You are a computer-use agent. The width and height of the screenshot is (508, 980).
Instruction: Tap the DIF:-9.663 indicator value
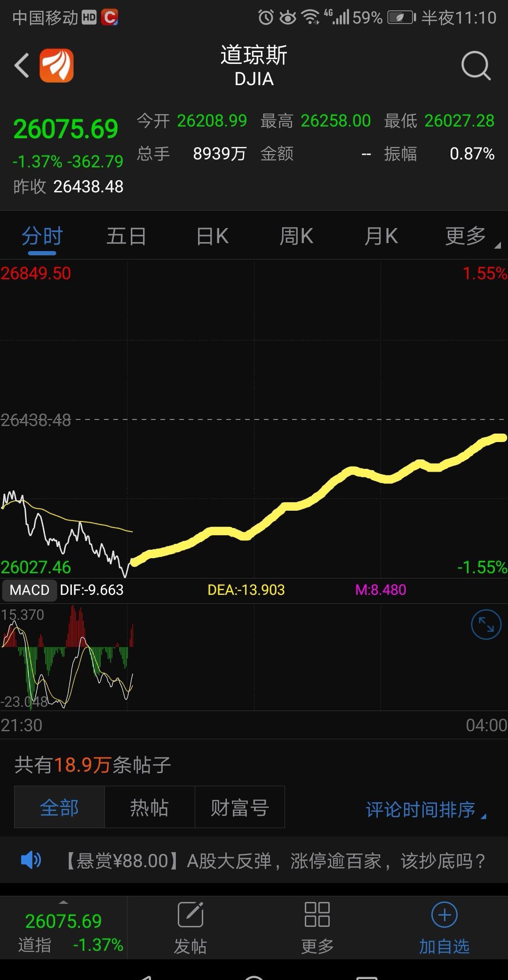pos(92,590)
